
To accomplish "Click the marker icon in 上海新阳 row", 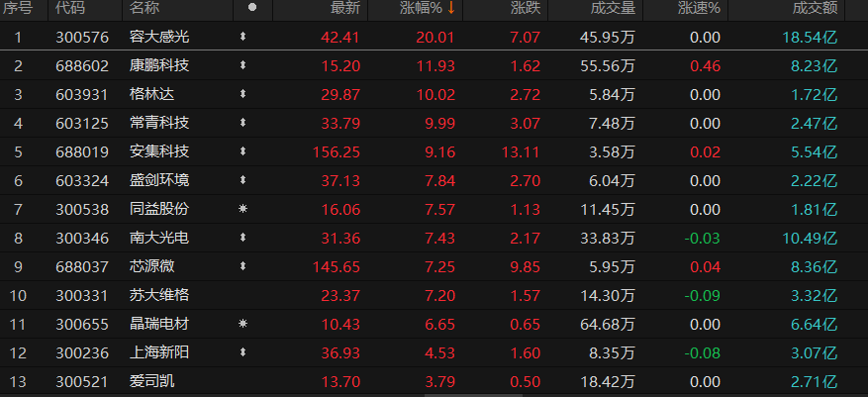I will (242, 353).
